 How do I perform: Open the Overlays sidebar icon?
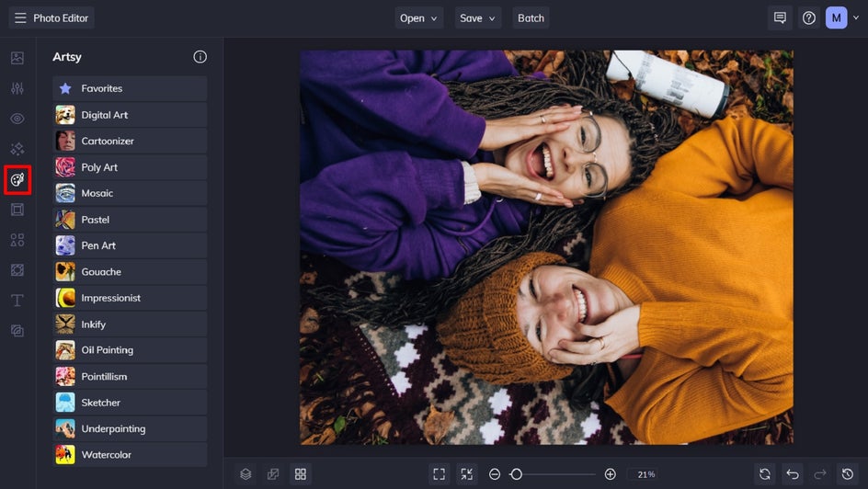[17, 331]
